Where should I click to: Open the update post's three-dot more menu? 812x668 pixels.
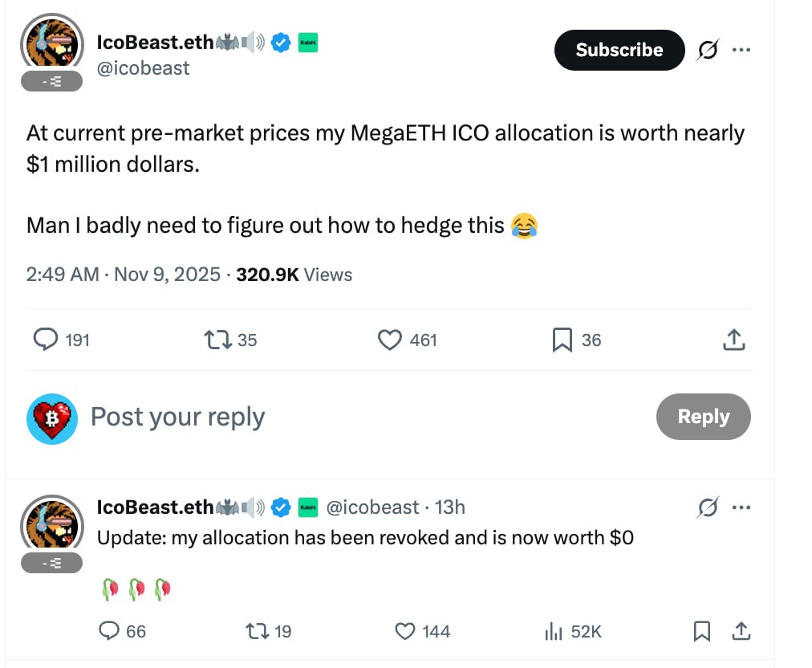coord(741,507)
